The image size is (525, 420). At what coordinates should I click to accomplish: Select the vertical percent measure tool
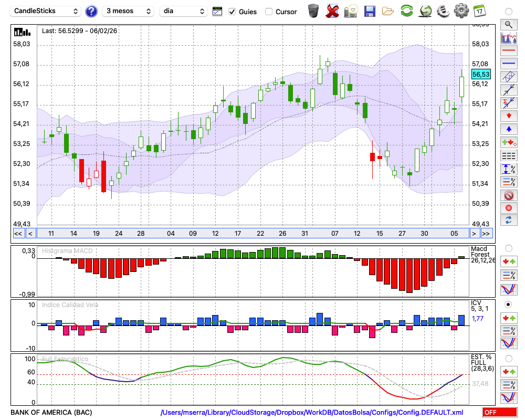pos(509,169)
